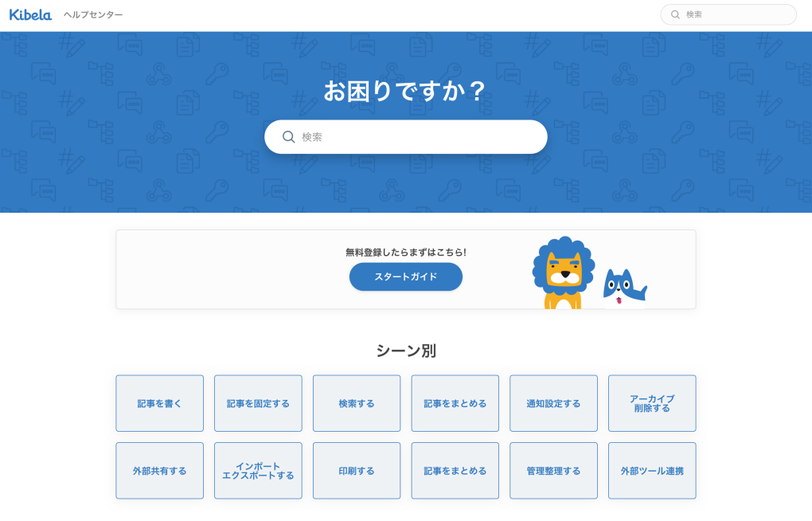Click the small search field at top right
The image size is (812, 521).
(x=728, y=14)
